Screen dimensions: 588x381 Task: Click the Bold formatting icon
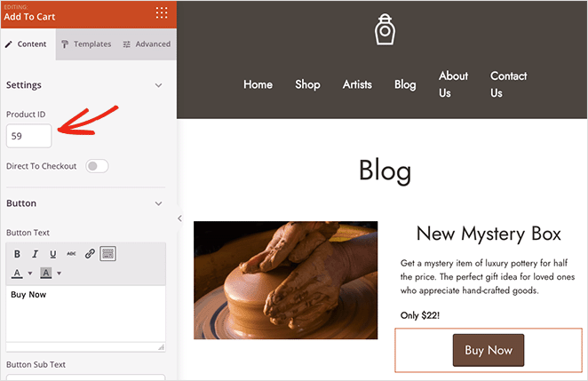pos(18,254)
